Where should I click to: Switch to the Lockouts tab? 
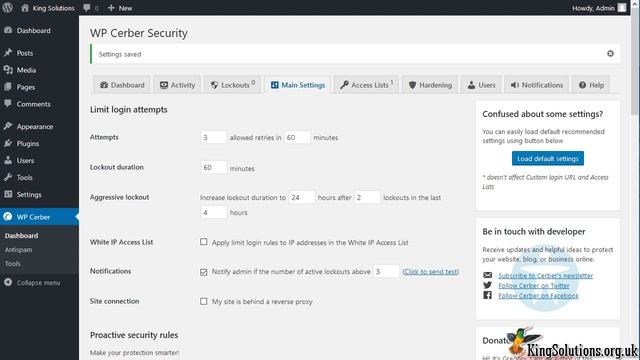tap(232, 85)
